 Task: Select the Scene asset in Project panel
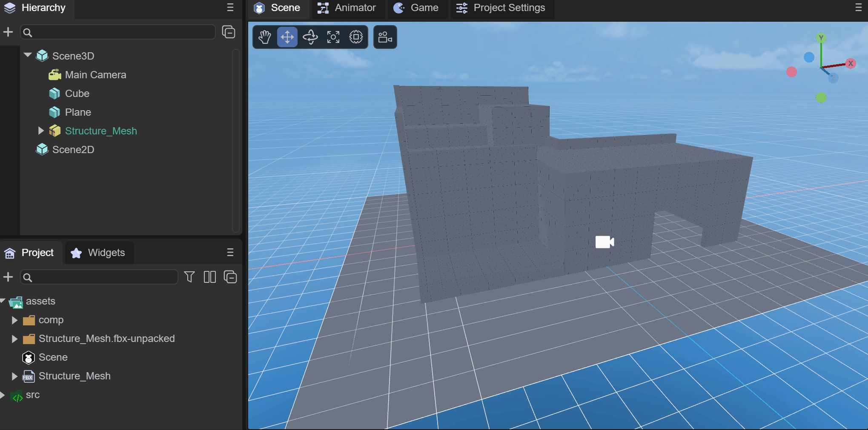point(53,357)
